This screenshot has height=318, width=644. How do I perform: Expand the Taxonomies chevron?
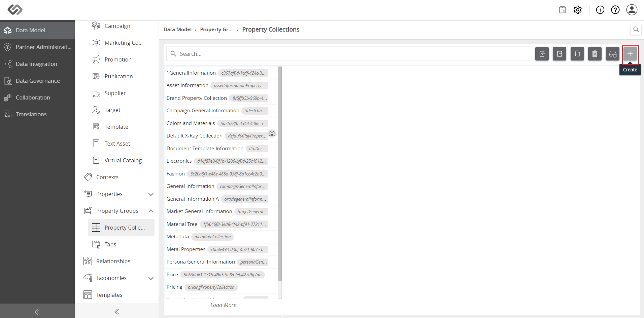[x=151, y=278]
